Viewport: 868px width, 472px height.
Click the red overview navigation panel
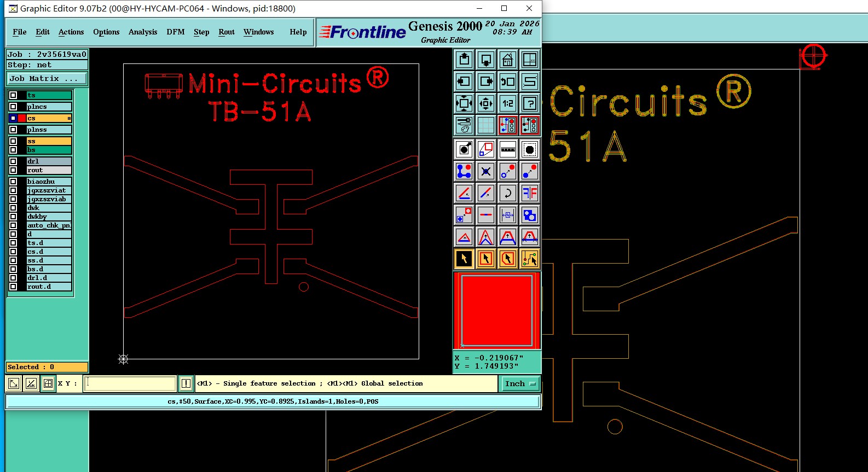click(497, 311)
